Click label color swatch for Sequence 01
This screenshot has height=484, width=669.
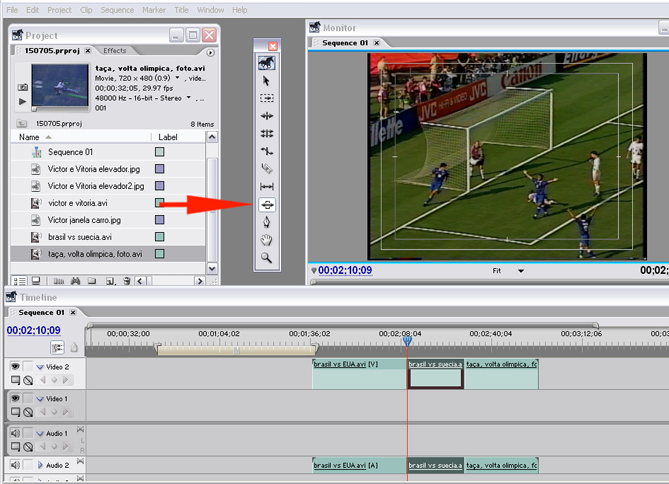coord(159,152)
